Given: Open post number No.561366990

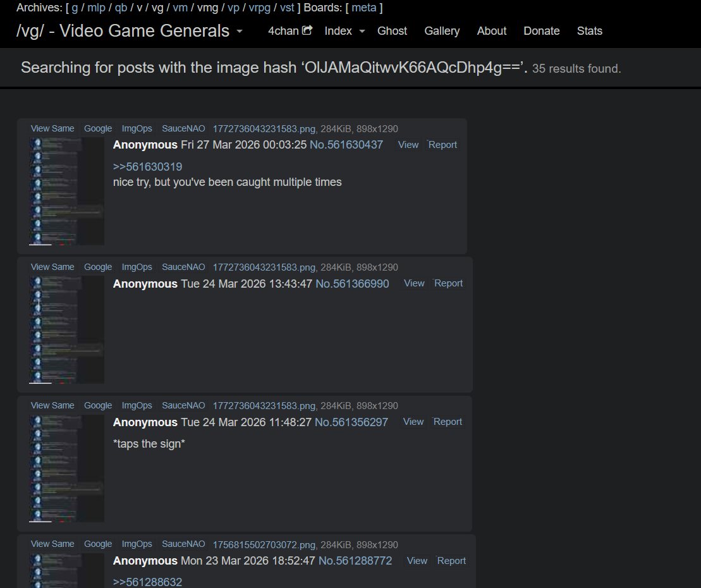Looking at the screenshot, I should click(x=352, y=283).
